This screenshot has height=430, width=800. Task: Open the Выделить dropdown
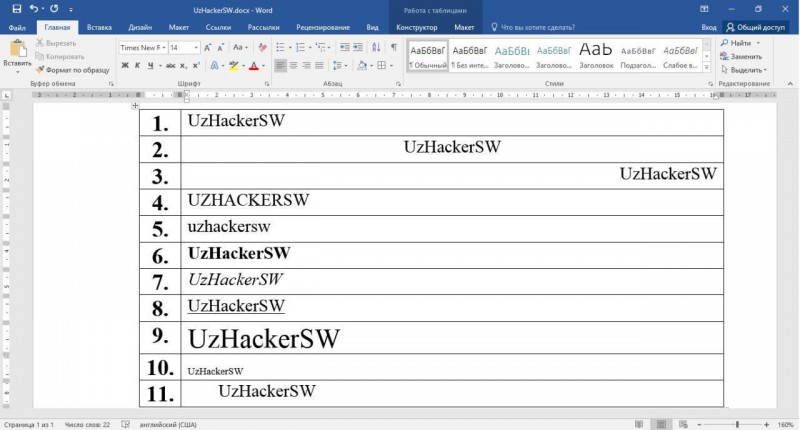tap(744, 69)
